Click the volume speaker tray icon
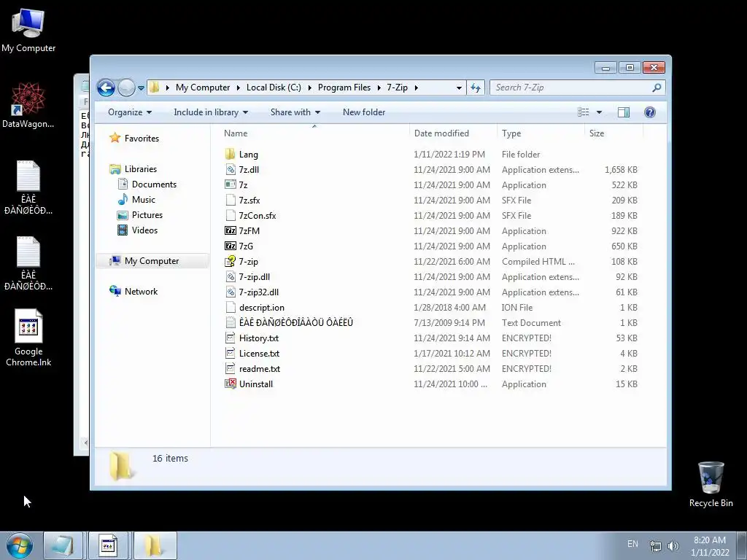The height and width of the screenshot is (560, 747). pos(673,546)
